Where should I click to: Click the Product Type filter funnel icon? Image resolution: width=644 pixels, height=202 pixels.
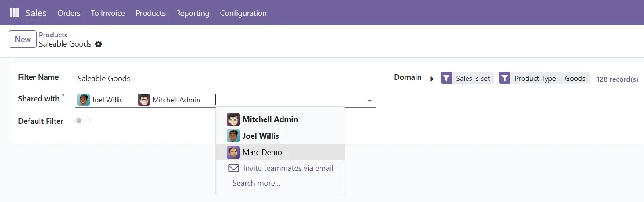pyautogui.click(x=504, y=78)
